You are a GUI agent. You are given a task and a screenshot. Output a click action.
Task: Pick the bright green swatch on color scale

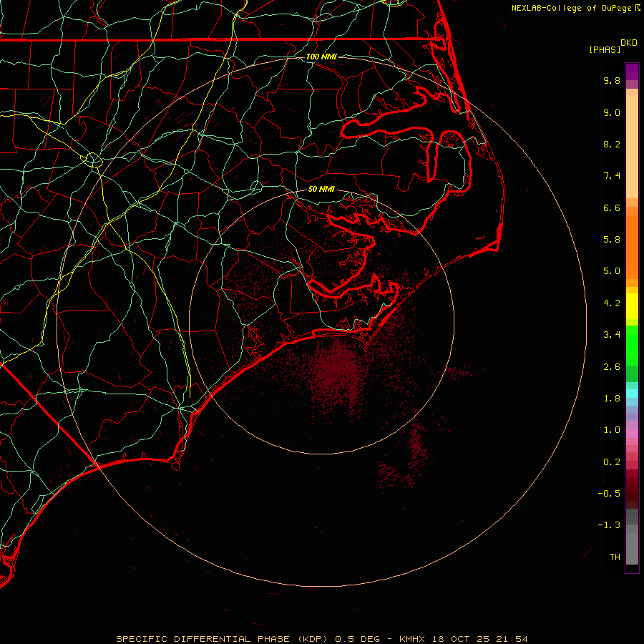[632, 346]
